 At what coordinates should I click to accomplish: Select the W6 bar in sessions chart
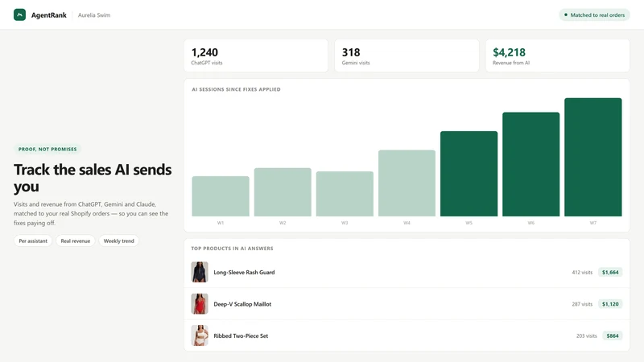[530, 164]
